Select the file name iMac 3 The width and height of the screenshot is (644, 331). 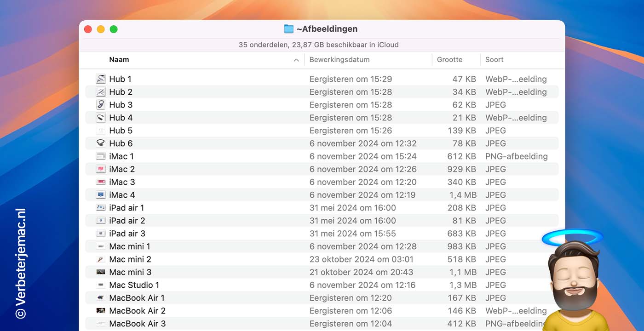click(x=122, y=182)
